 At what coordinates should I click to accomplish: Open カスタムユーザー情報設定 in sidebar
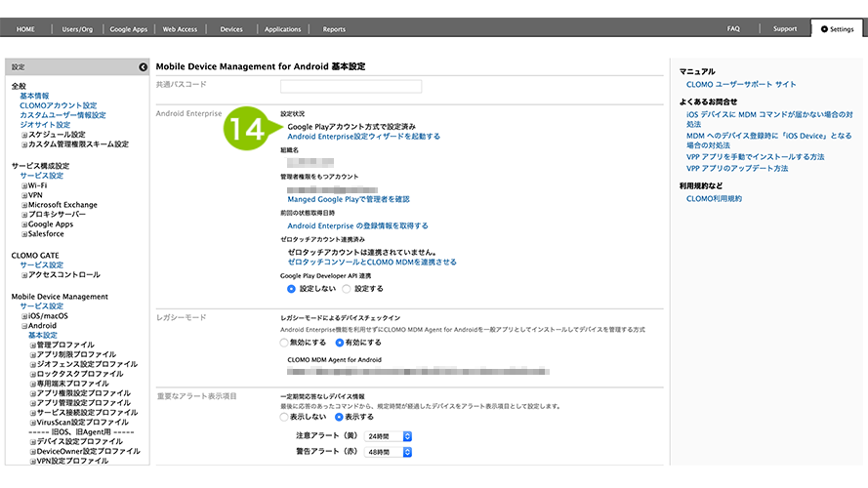[62, 115]
